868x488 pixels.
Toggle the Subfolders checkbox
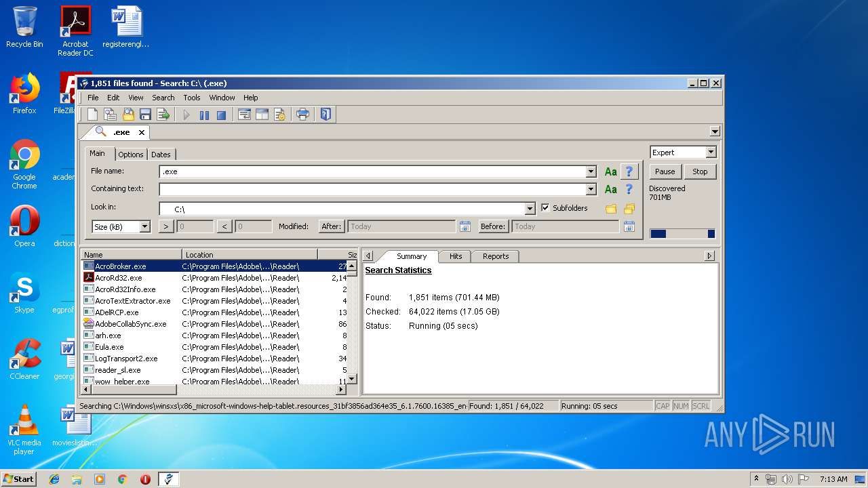[546, 208]
